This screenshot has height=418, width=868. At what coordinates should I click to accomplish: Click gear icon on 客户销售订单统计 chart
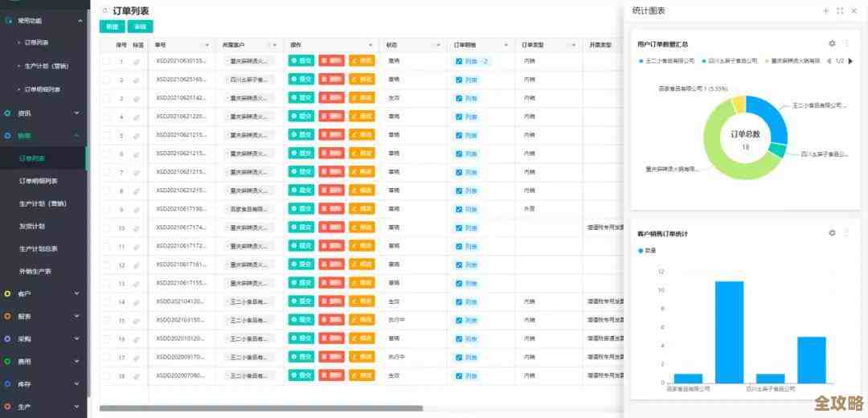tap(832, 233)
